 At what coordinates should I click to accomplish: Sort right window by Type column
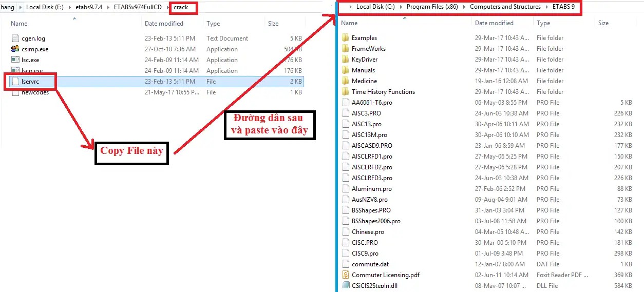tap(543, 23)
